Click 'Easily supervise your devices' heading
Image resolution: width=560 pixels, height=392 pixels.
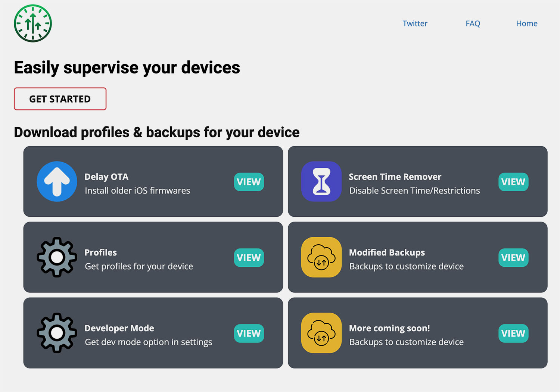click(x=127, y=68)
